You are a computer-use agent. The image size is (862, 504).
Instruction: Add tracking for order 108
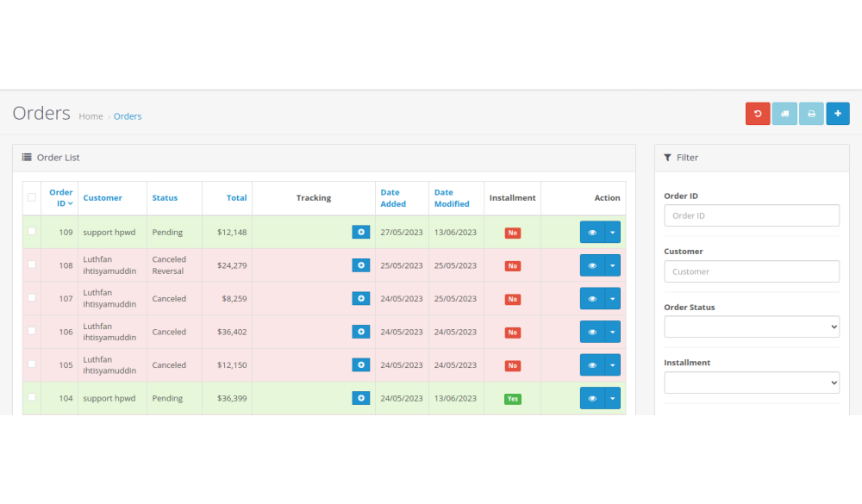(360, 265)
